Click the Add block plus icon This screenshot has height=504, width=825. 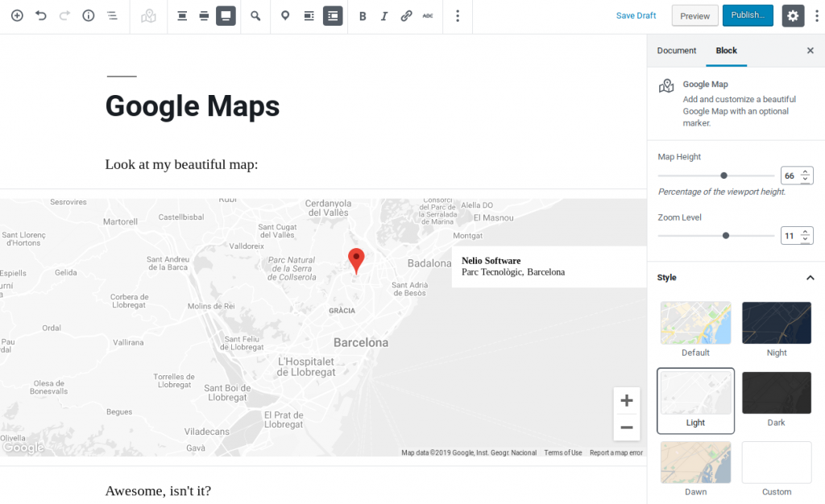(x=17, y=16)
